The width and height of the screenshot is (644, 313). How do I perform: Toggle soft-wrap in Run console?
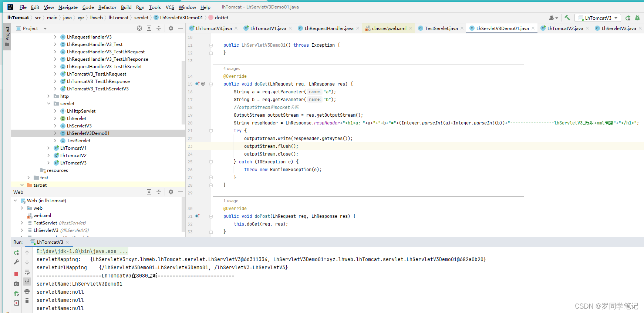(27, 272)
